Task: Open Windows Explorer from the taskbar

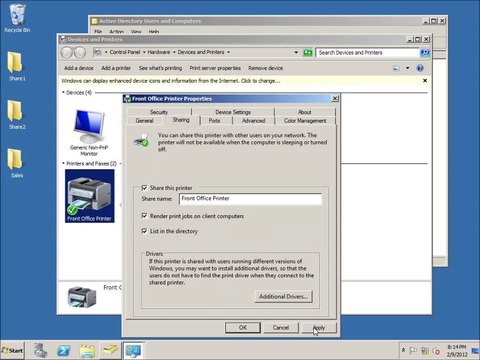Action: pyautogui.click(x=87, y=351)
